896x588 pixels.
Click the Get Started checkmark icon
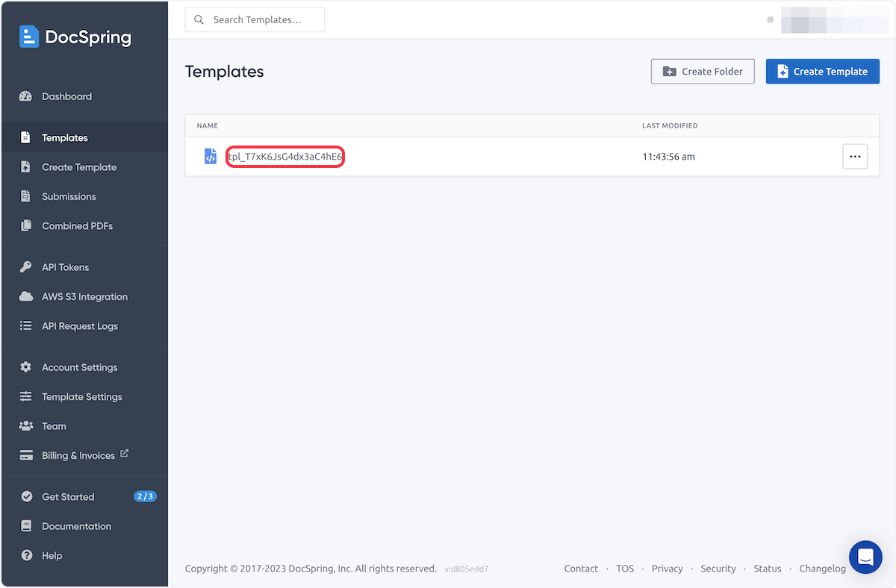point(27,496)
